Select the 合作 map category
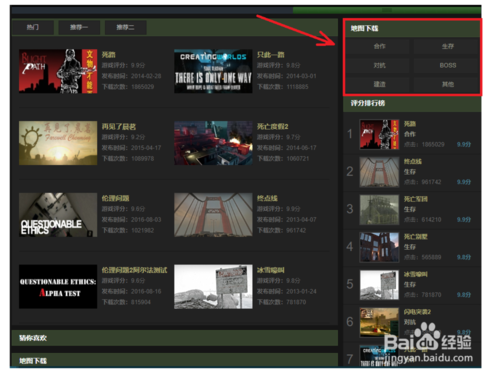Viewport: 500px width, 375px height. click(x=379, y=46)
